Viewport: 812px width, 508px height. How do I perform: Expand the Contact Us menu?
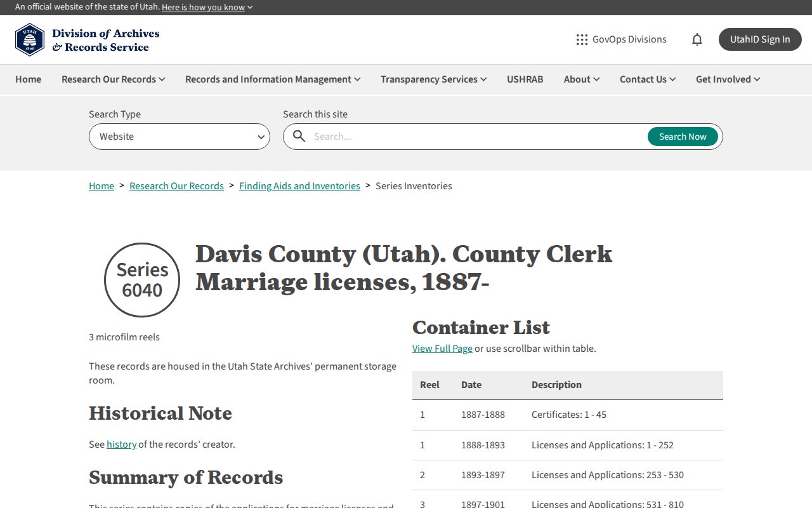(648, 79)
